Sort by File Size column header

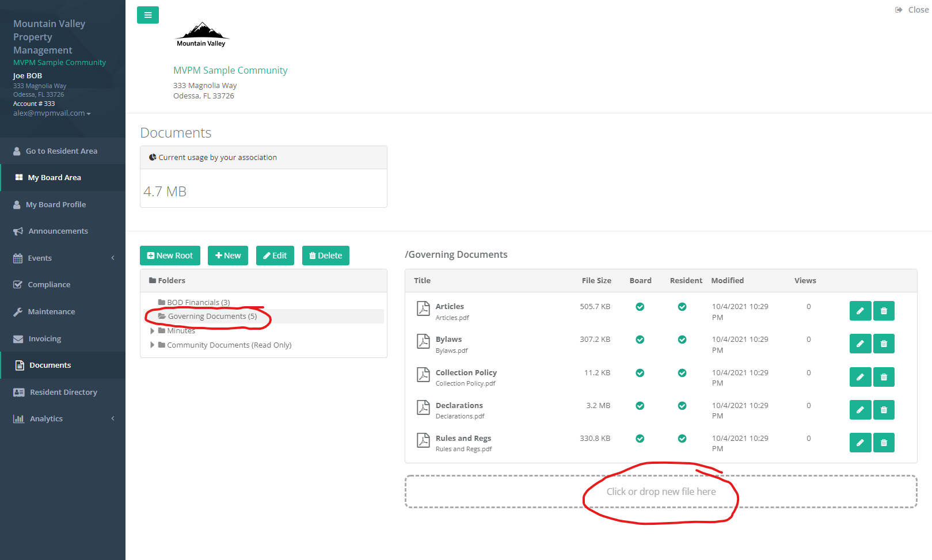pyautogui.click(x=596, y=280)
